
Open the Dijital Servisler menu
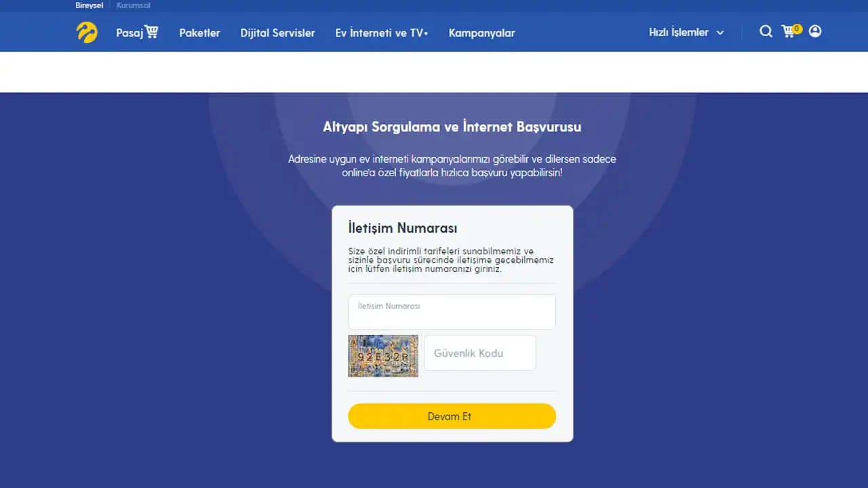277,33
